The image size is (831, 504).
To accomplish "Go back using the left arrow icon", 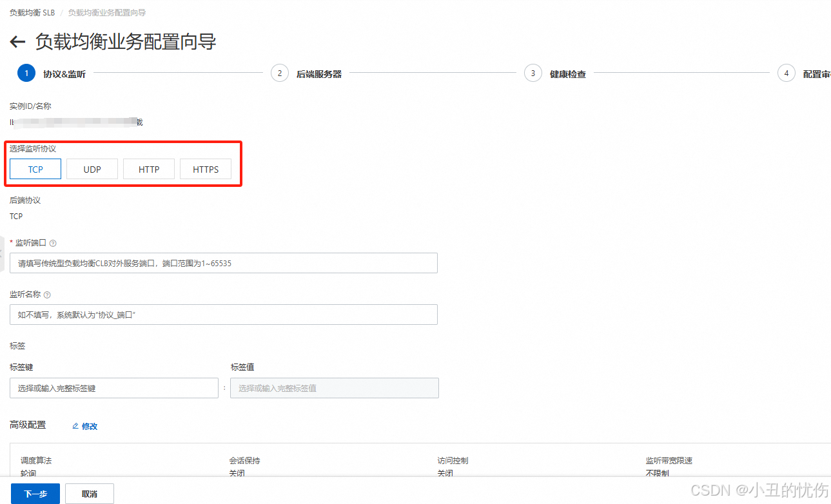I will pyautogui.click(x=17, y=43).
